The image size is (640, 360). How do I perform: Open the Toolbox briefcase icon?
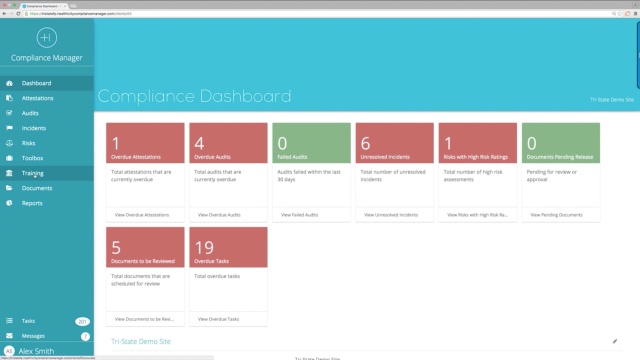tap(9, 158)
